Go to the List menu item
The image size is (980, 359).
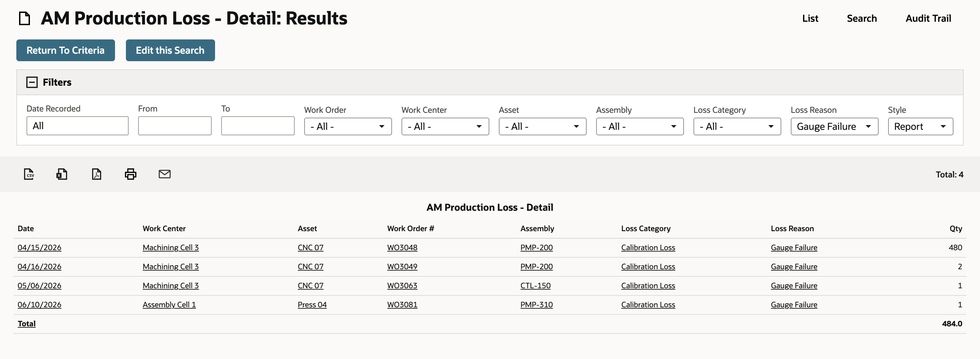[810, 18]
